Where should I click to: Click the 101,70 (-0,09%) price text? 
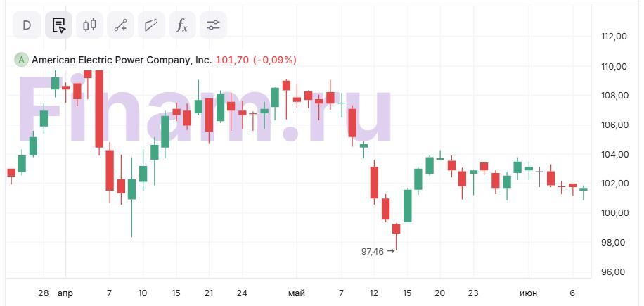pyautogui.click(x=256, y=60)
